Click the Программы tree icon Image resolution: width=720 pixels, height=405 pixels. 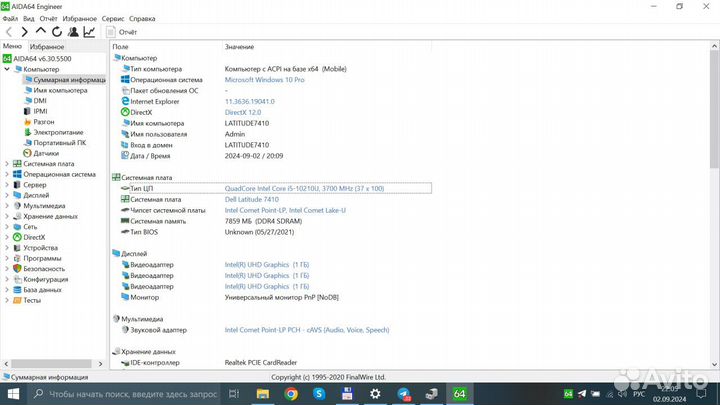pos(17,259)
